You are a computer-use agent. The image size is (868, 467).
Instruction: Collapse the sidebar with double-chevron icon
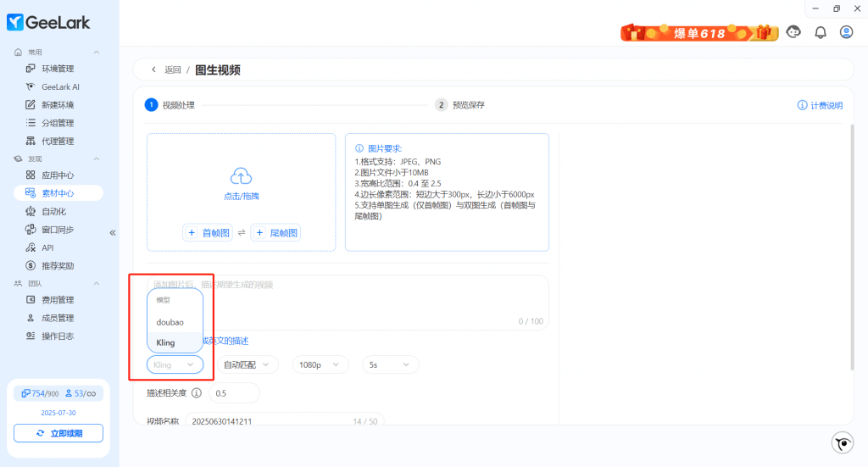tap(112, 233)
